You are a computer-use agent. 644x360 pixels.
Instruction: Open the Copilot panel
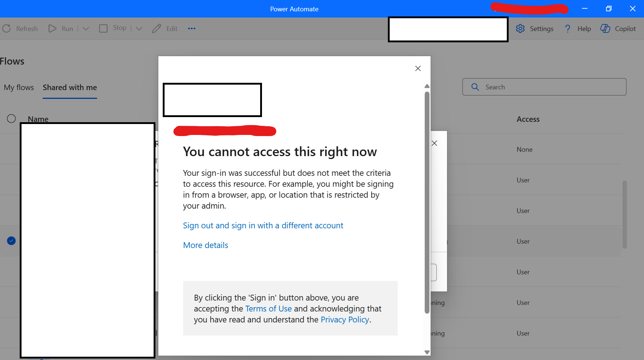605,28
